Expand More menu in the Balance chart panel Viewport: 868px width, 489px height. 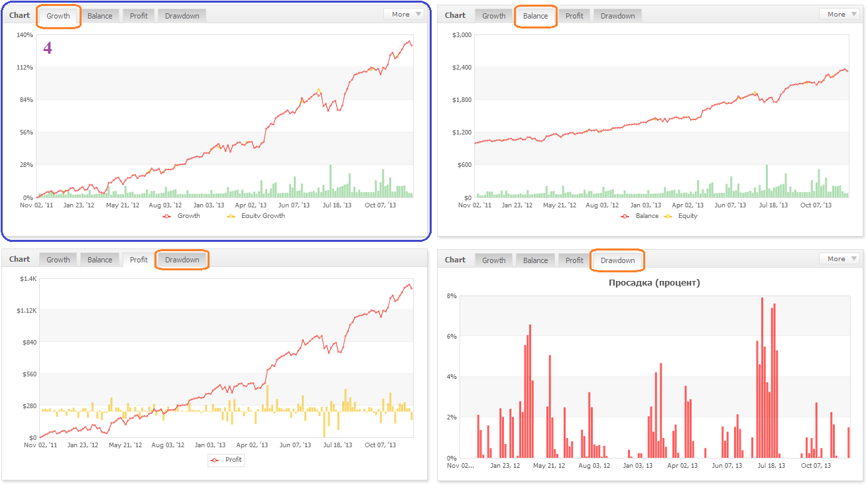pos(839,14)
